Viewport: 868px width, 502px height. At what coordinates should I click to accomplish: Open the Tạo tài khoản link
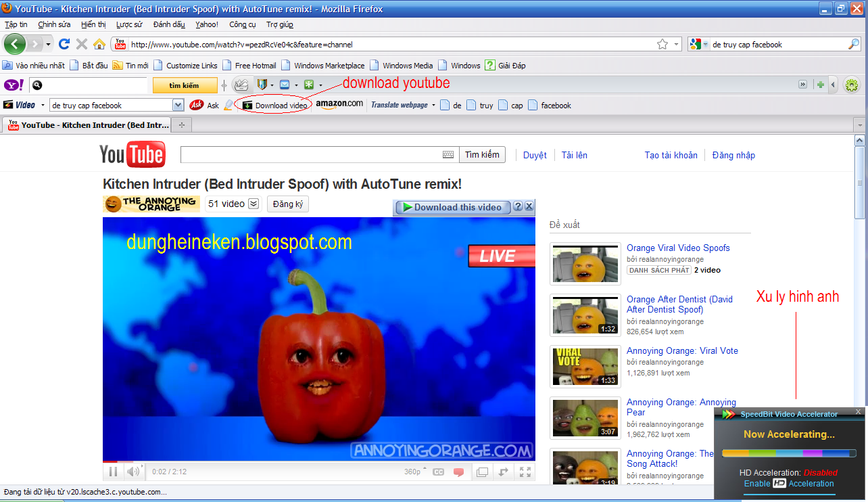[x=671, y=155]
